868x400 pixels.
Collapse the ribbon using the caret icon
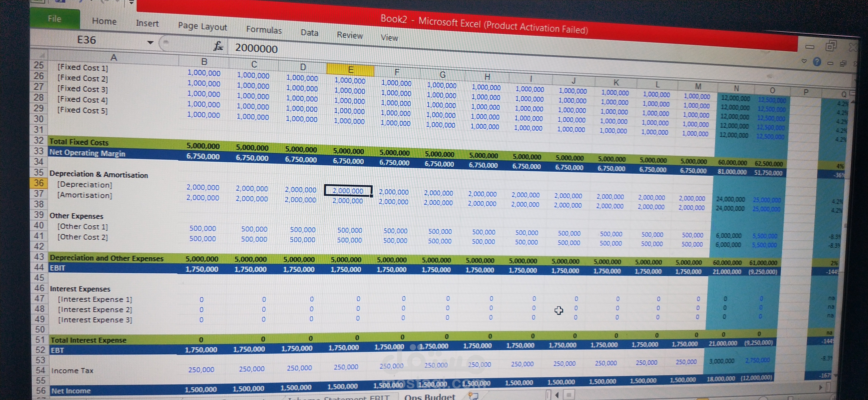click(x=804, y=61)
